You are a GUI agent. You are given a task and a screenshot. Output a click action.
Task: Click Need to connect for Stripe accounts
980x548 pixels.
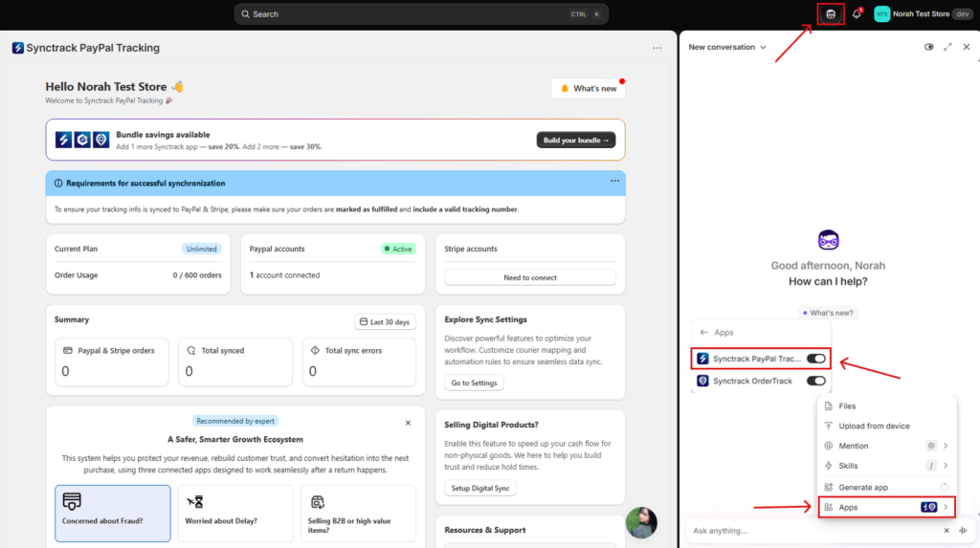(x=530, y=277)
